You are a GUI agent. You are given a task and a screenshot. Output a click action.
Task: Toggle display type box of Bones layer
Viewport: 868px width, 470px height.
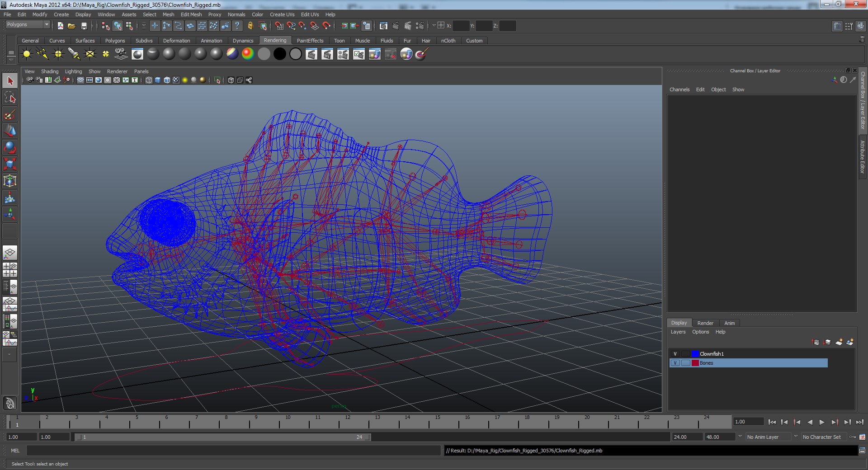coord(686,363)
